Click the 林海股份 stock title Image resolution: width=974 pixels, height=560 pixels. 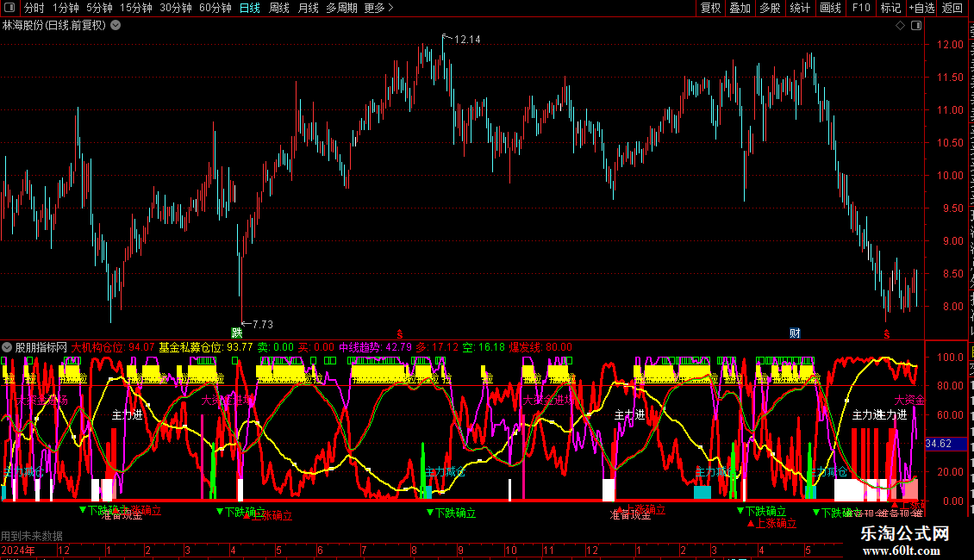[54, 26]
